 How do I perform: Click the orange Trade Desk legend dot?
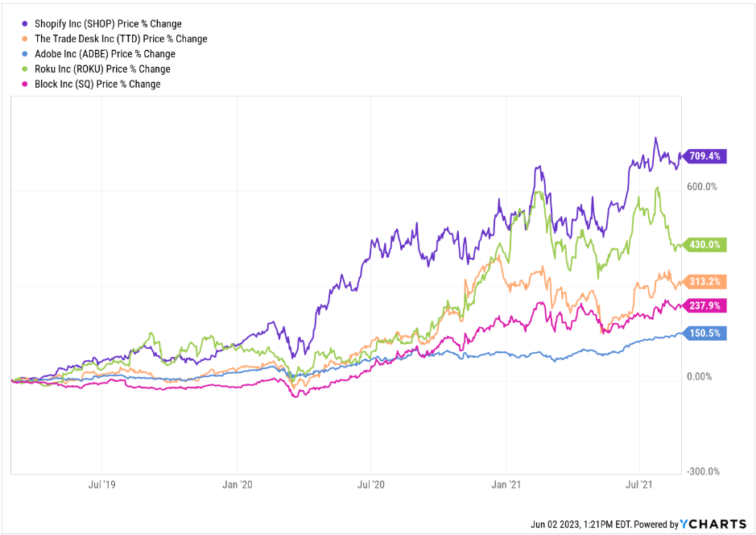26,39
